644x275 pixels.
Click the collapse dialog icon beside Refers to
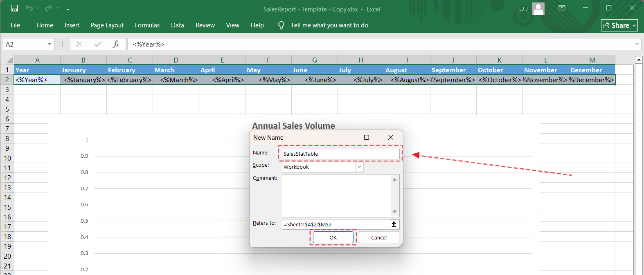[394, 224]
